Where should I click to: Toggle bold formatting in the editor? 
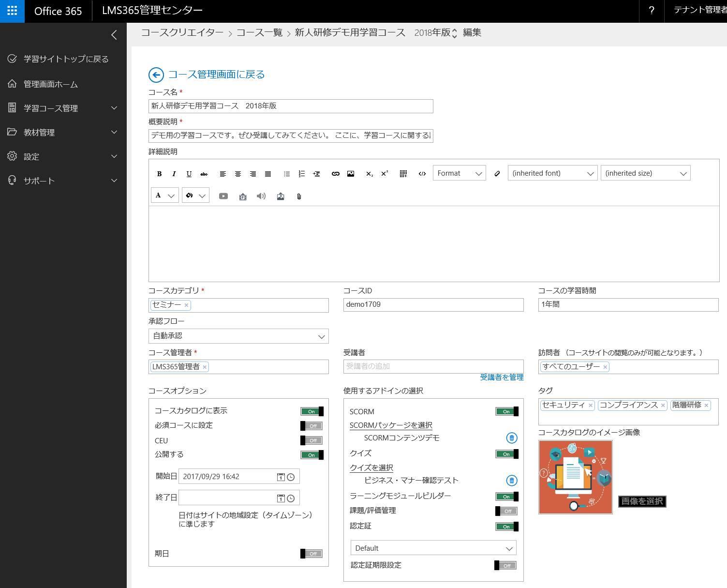[x=159, y=174]
